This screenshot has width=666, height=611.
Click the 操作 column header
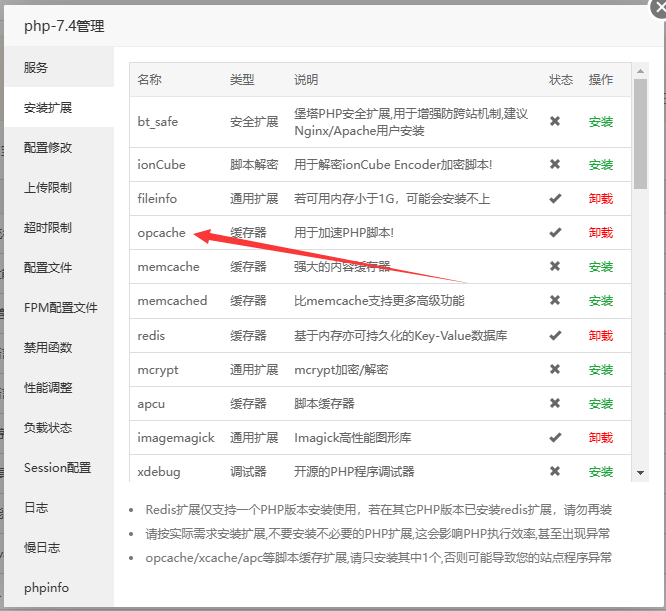(601, 79)
